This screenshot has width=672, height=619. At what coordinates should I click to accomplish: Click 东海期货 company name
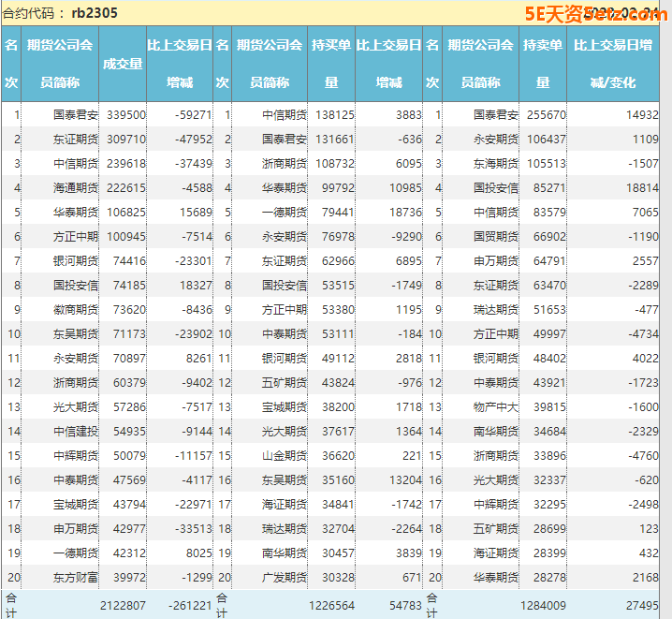point(496,164)
